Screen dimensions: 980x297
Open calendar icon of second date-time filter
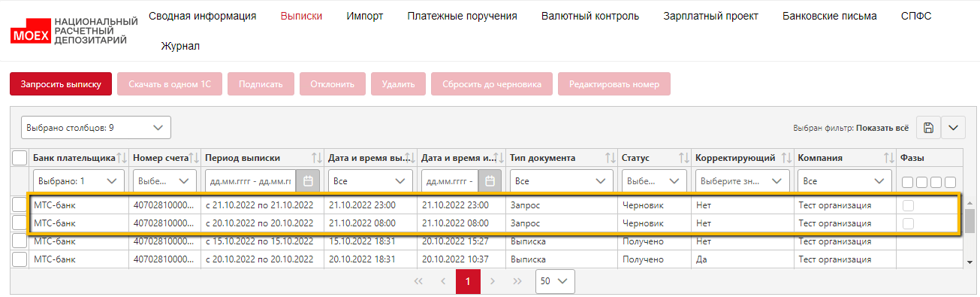(490, 181)
